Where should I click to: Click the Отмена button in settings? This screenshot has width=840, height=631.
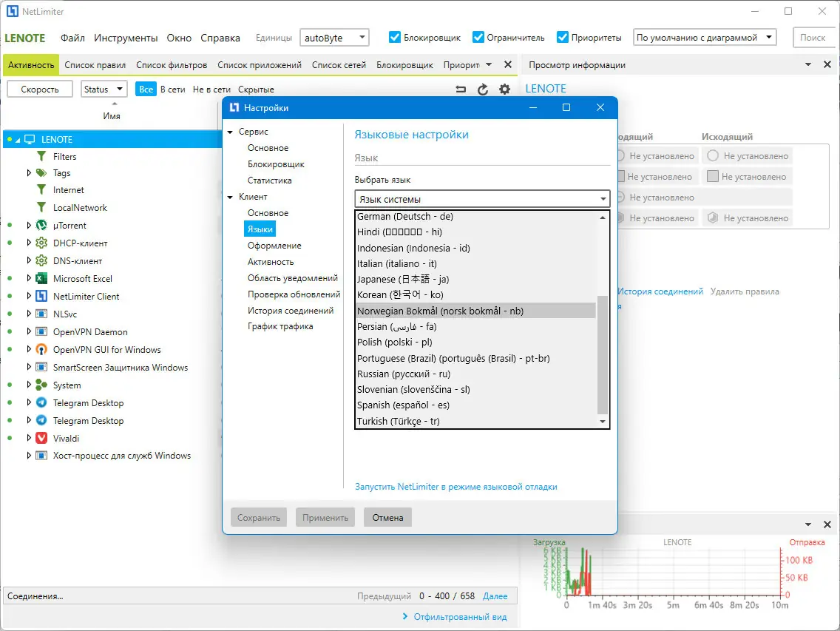point(387,517)
